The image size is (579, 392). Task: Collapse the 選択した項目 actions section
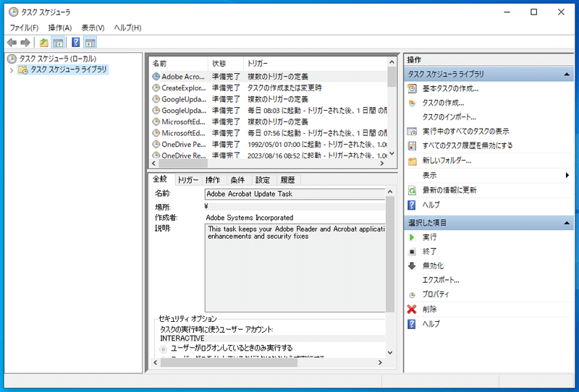567,223
